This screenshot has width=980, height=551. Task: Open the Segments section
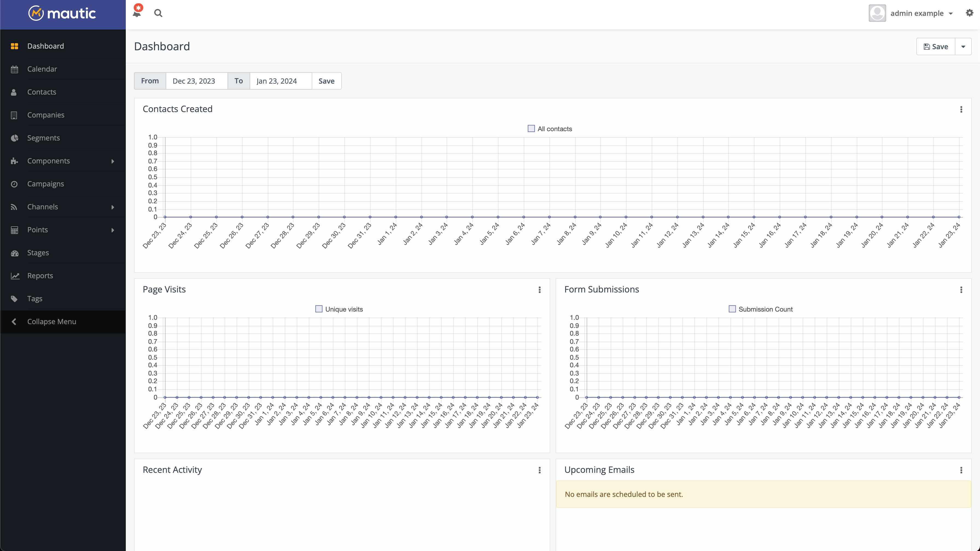(x=43, y=137)
